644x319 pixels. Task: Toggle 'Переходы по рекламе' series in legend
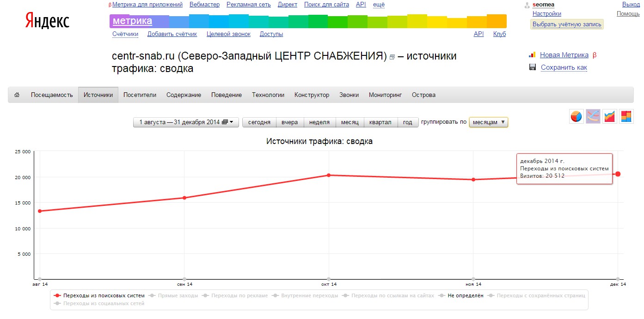(x=235, y=295)
